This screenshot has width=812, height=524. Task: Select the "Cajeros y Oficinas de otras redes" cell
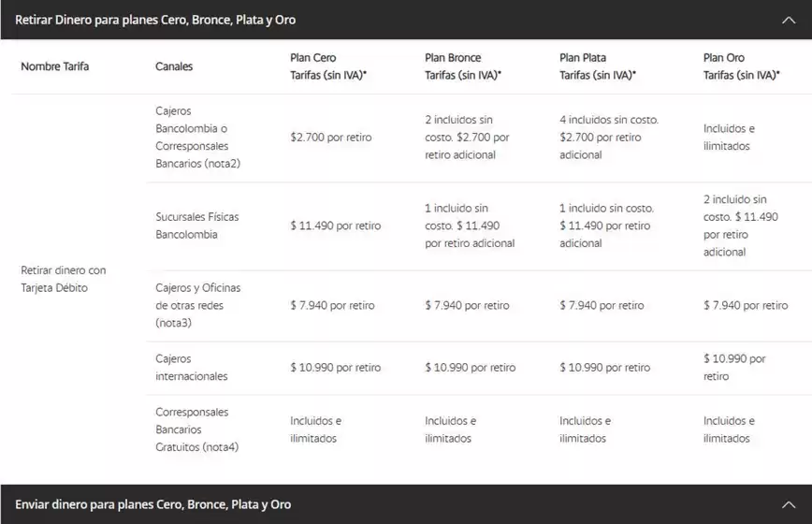(x=192, y=305)
